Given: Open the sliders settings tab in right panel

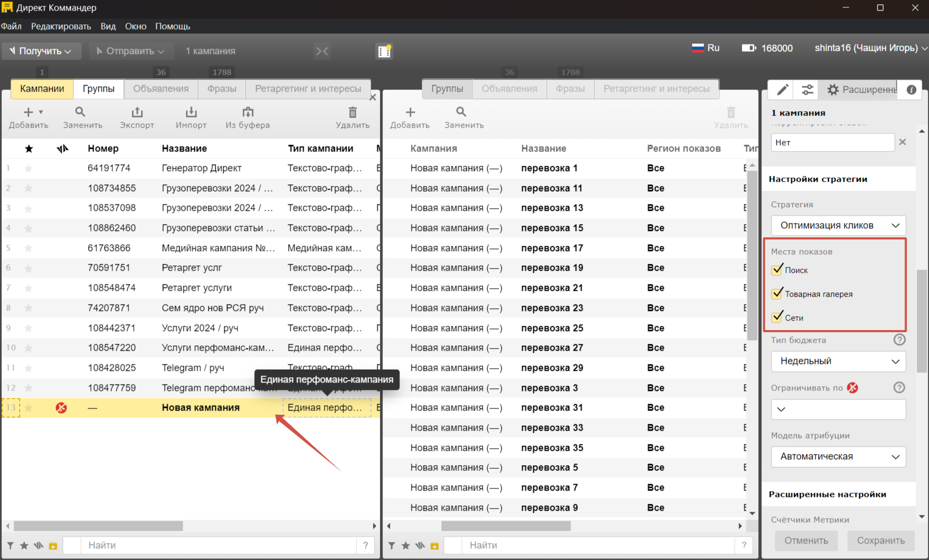Looking at the screenshot, I should coord(807,90).
